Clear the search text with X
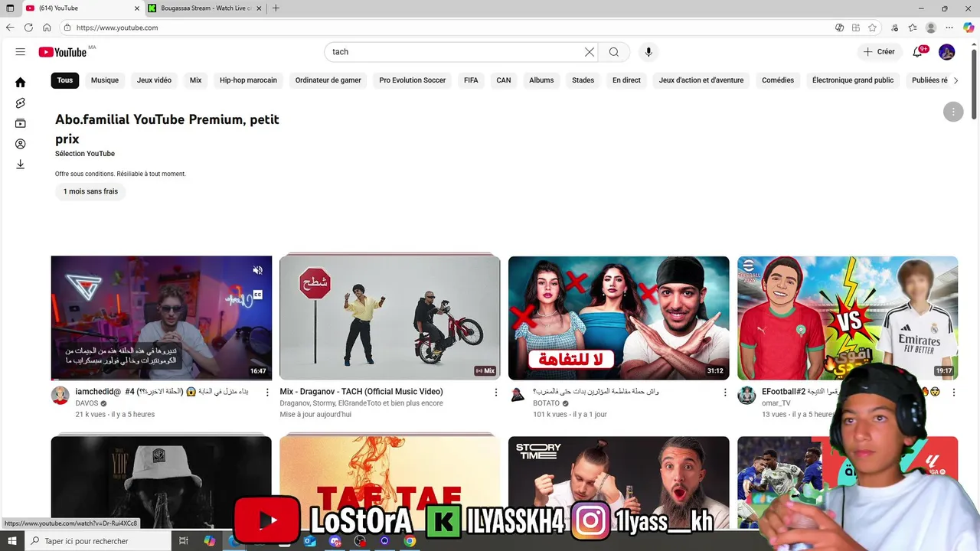980x551 pixels. pos(590,52)
